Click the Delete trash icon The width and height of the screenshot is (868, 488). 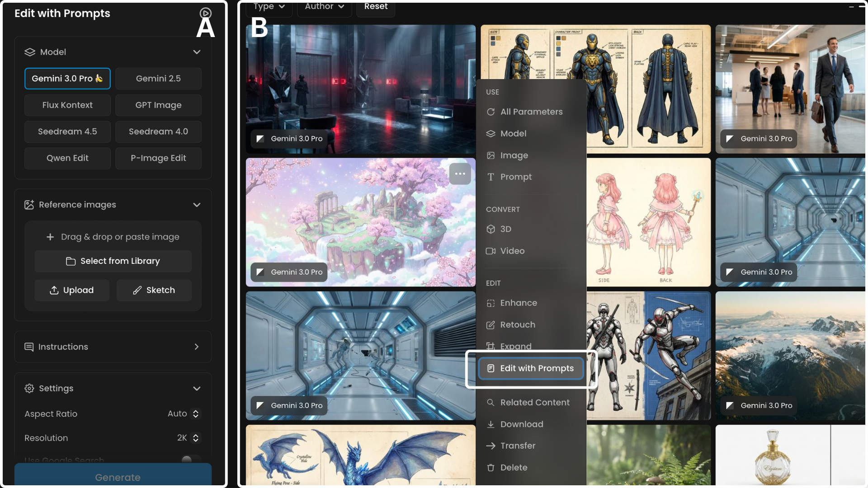tap(491, 468)
